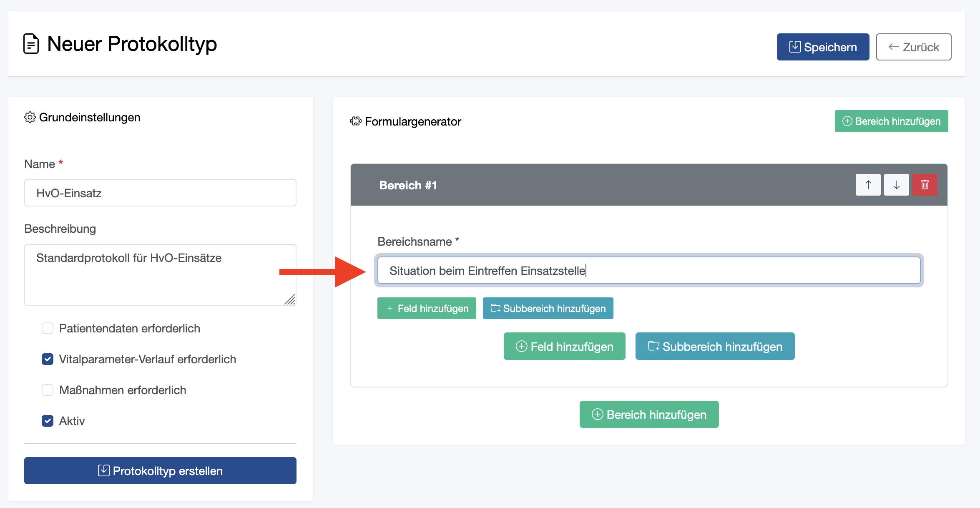Focus the Name field with HvO-Einsatz
Viewport: 980px width, 508px height.
tap(160, 193)
